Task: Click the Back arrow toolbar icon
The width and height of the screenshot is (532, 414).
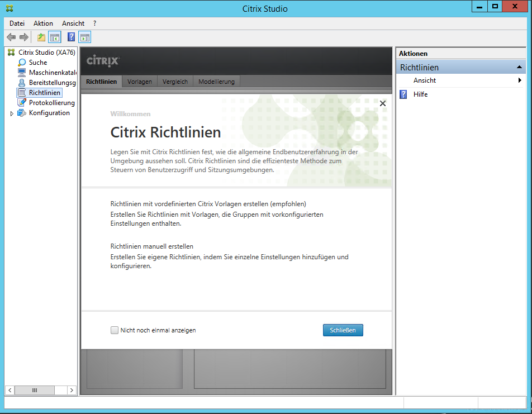Action: click(x=11, y=37)
